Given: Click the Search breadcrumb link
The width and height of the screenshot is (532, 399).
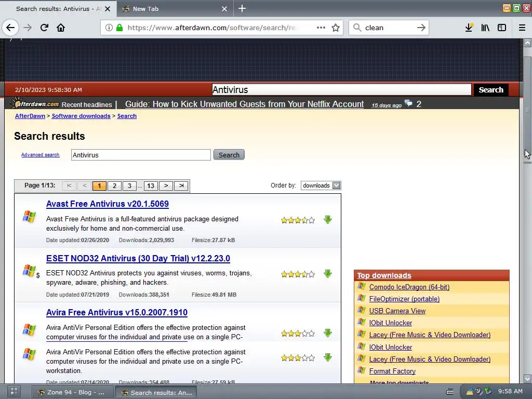Looking at the screenshot, I should 127,116.
